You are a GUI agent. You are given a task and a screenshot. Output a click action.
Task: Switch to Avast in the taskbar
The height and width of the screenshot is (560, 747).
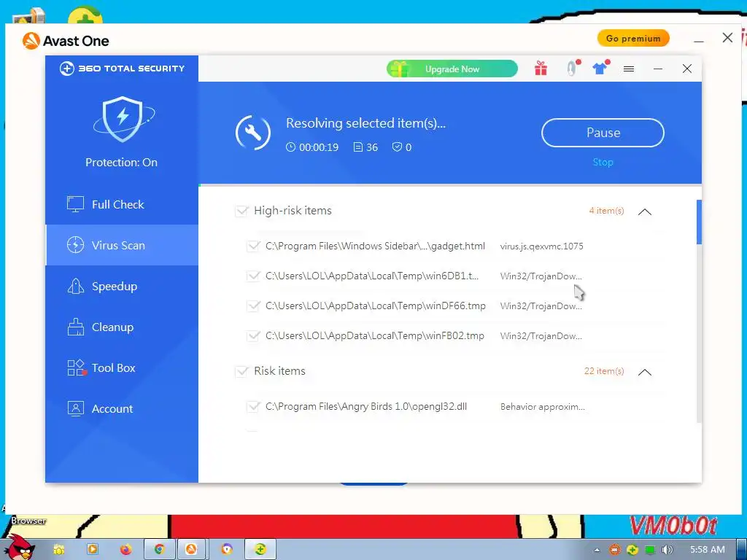pos(192,550)
